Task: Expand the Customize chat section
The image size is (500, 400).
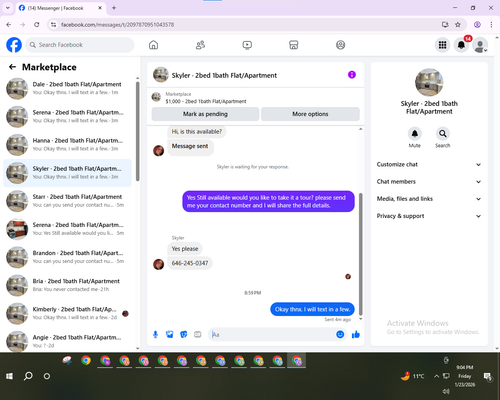Action: click(429, 164)
